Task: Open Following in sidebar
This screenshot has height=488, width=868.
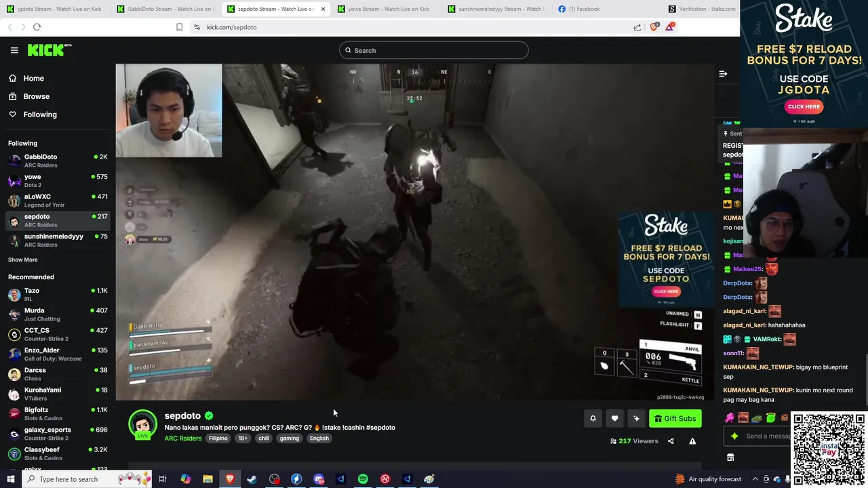Action: (40, 115)
